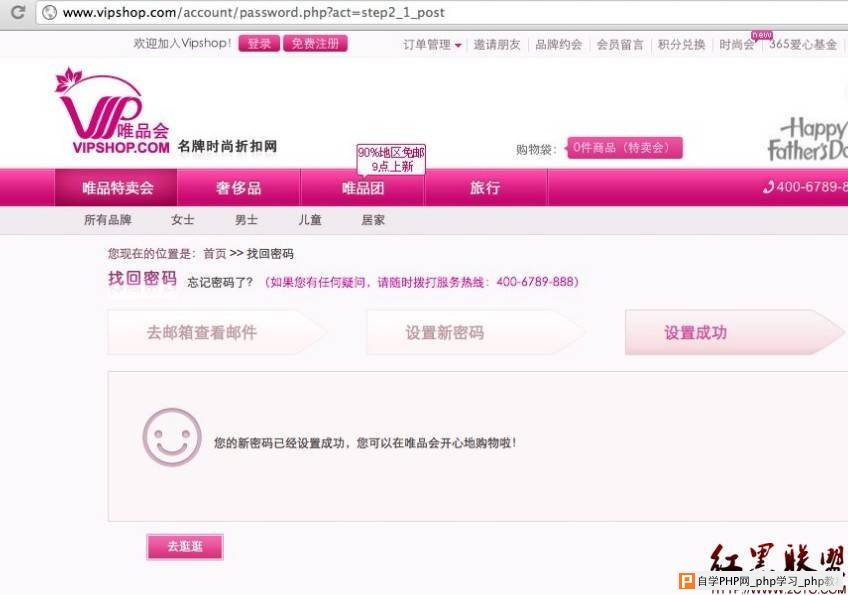848x595 pixels.
Task: Expand the 订单管理 dropdown menu
Action: tap(432, 44)
